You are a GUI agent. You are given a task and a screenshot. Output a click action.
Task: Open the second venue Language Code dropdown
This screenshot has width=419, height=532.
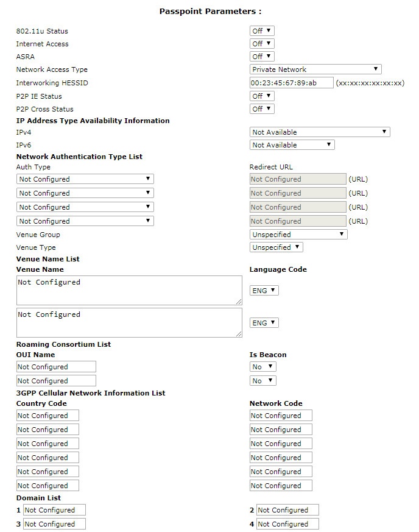tap(264, 323)
